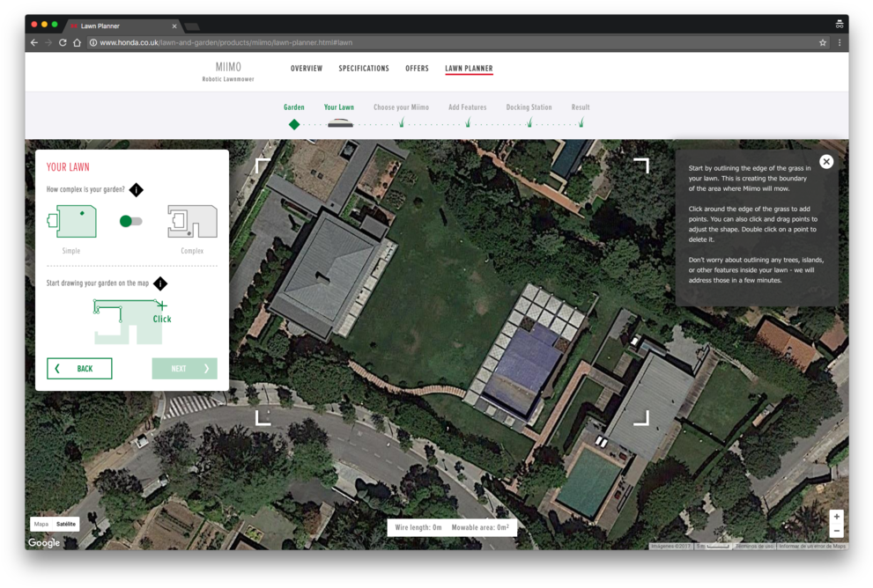The width and height of the screenshot is (873, 588).
Task: Click the Simple label text
Action: pos(71,251)
